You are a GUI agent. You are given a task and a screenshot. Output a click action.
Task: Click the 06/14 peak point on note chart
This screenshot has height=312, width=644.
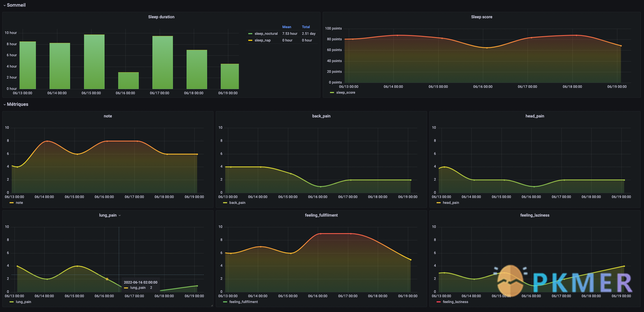(x=47, y=141)
